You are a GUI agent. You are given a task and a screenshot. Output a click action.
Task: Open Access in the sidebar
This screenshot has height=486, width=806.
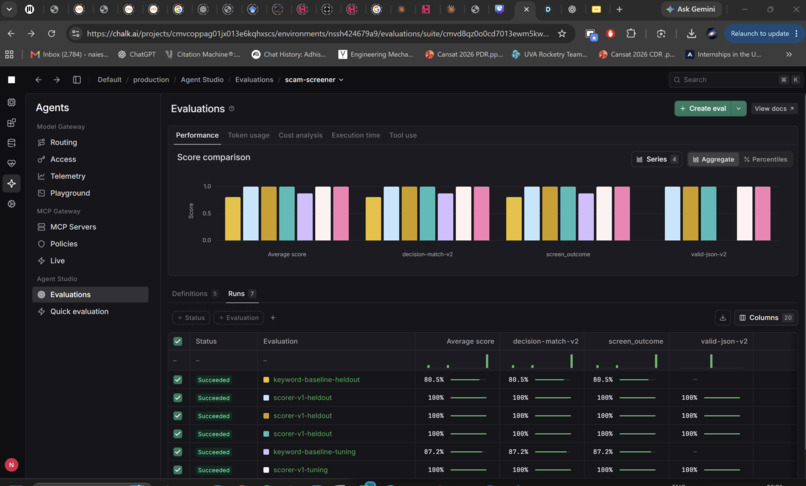(63, 159)
